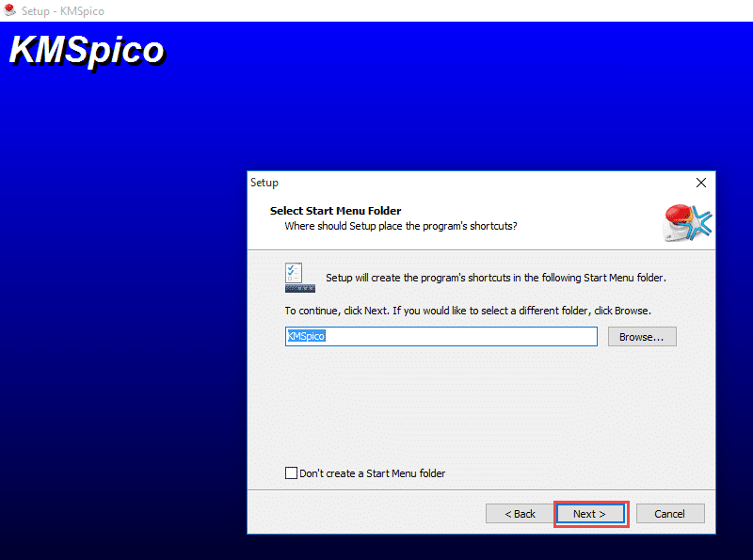Go back with the < Back button
Screen dimensions: 753x560
click(520, 514)
